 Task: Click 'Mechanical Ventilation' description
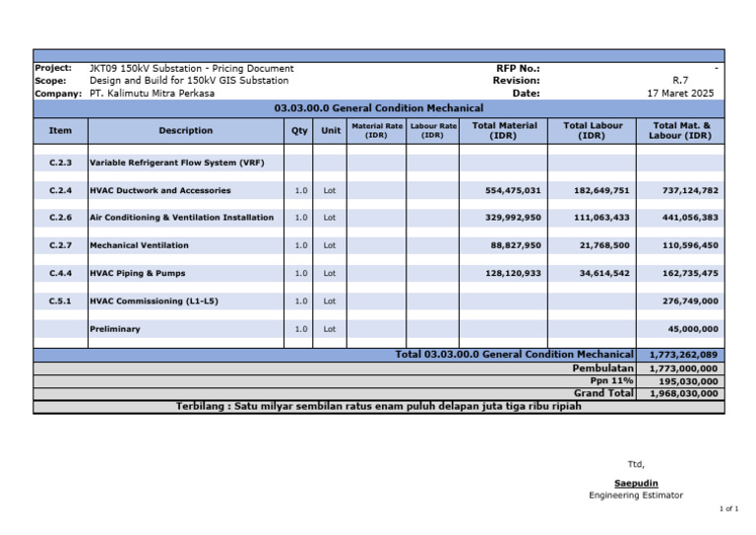[139, 245]
